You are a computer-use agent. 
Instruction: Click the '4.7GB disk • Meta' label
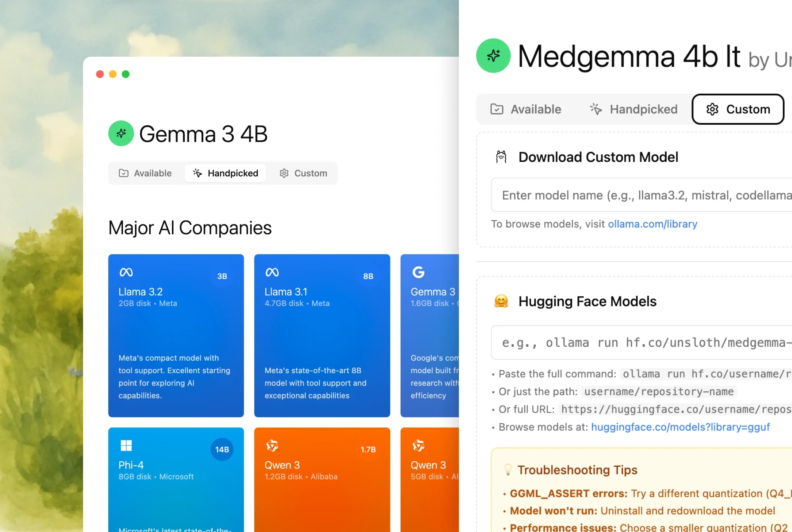click(297, 303)
